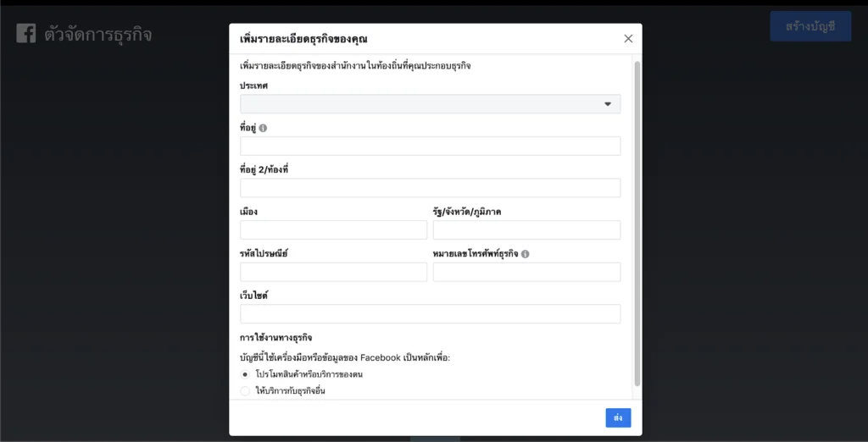Click the info icon beside ที่อยู่
The width and height of the screenshot is (868, 442).
pos(263,128)
